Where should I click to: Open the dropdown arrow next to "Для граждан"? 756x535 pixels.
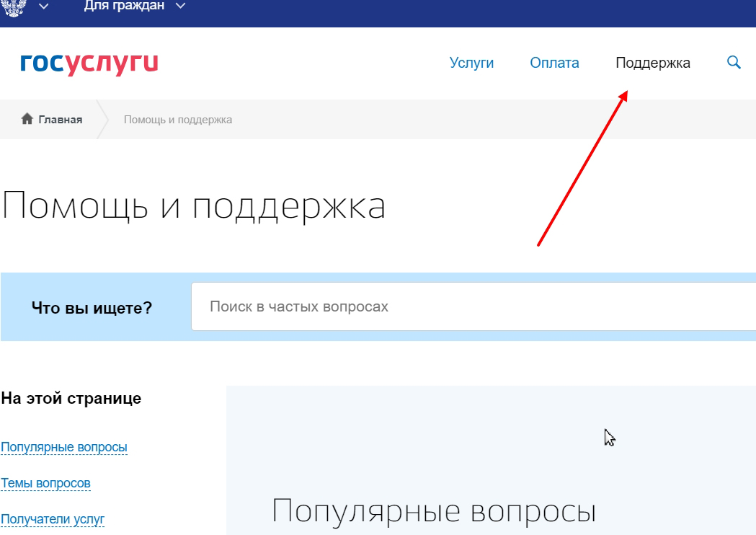tap(180, 6)
